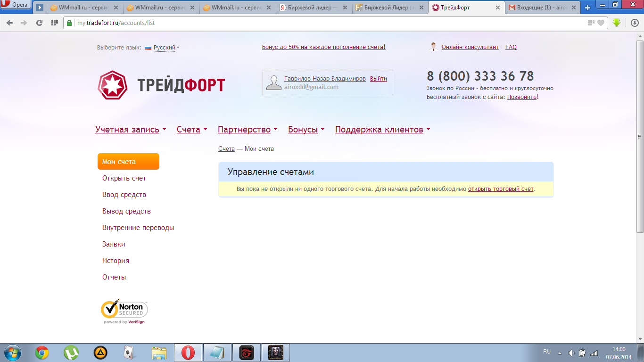Open Windows Explorer folder on taskbar
Viewport: 644px width, 362px height.
click(x=159, y=353)
